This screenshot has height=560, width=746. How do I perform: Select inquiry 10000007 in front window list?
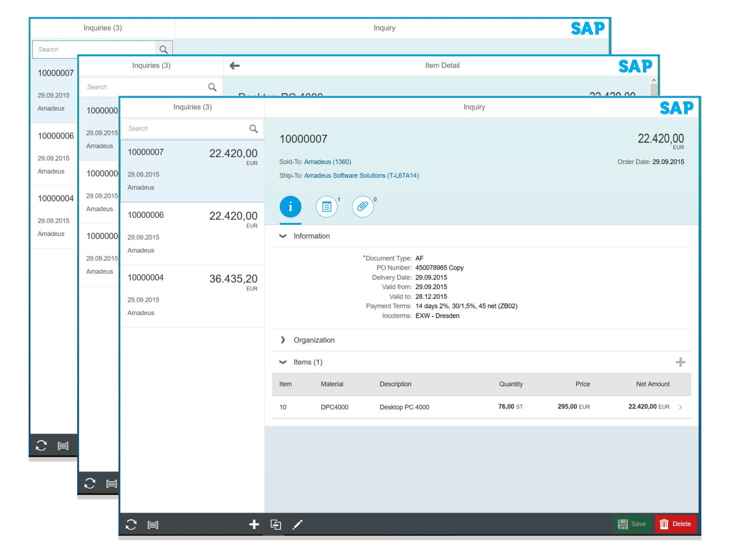(192, 171)
